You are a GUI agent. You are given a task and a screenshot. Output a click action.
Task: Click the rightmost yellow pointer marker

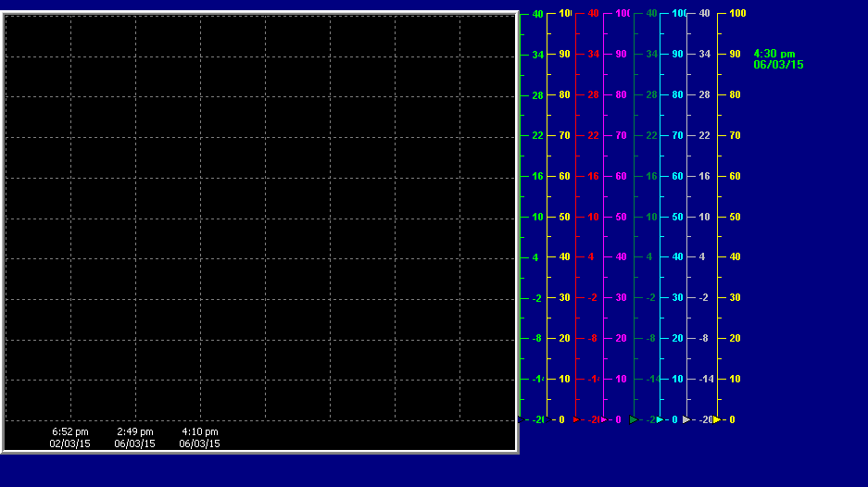pyautogui.click(x=717, y=419)
